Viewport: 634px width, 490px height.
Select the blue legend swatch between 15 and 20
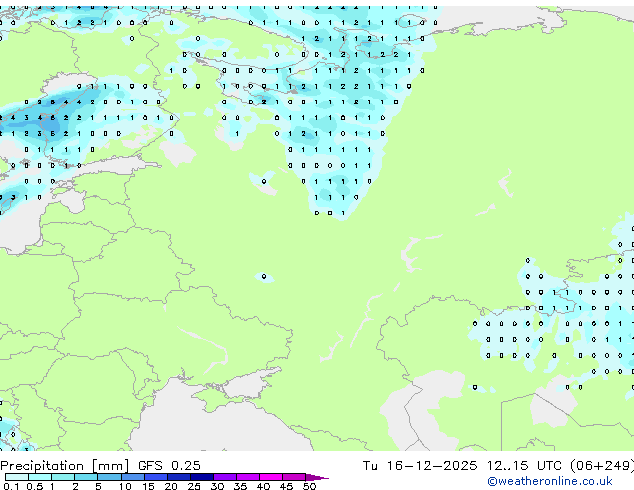point(155,477)
